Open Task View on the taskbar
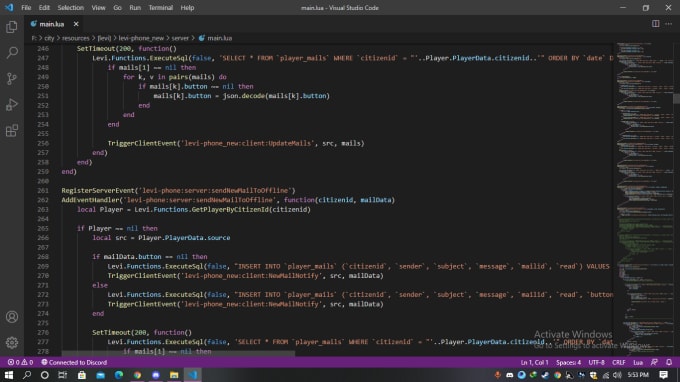680x382 pixels. click(62, 375)
